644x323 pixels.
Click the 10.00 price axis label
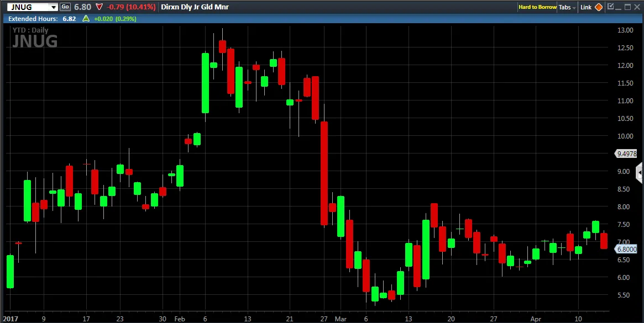625,136
